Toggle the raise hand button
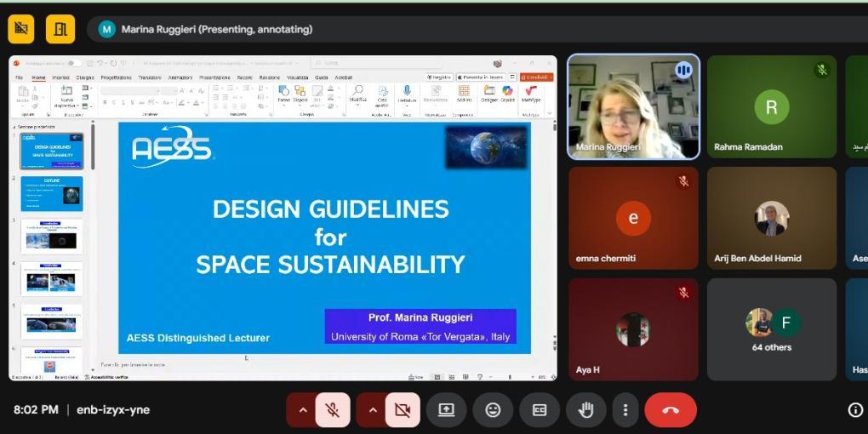The image size is (868, 434). coord(585,409)
